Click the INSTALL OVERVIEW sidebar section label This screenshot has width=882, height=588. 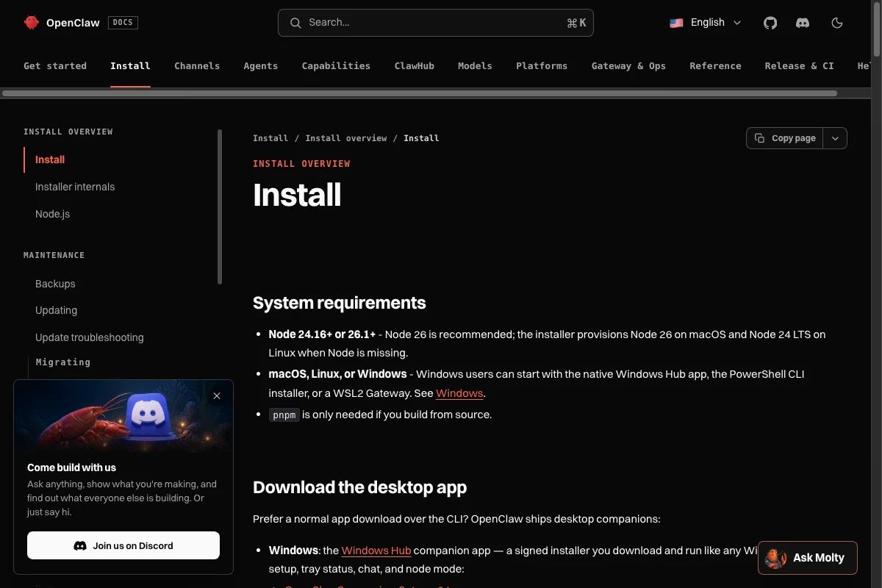point(68,132)
